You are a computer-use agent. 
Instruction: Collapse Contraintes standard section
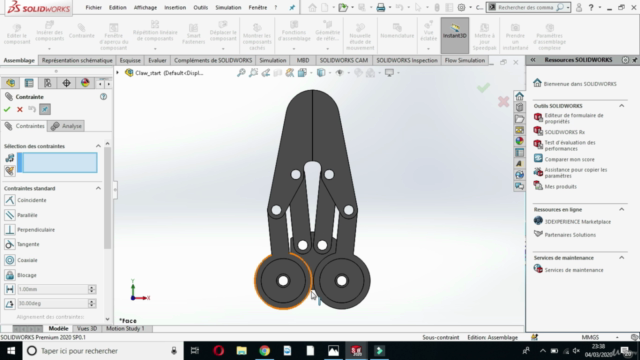(x=98, y=188)
